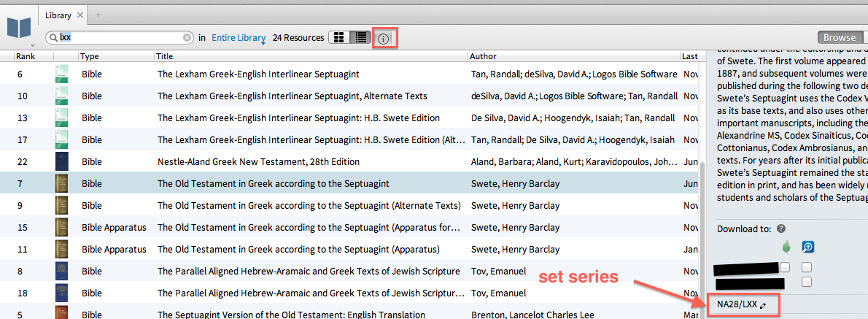Sort by the Author column header
Image resolution: width=868 pixels, height=319 pixels.
[x=483, y=56]
